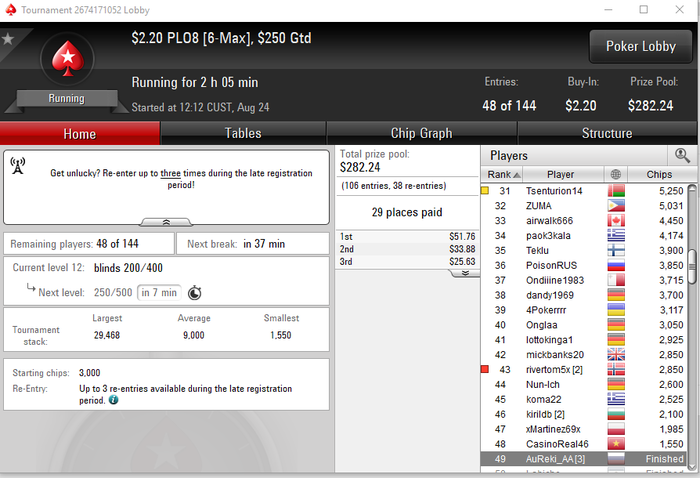700x478 pixels.
Task: Click the PokerStars spade logo
Action: click(67, 58)
